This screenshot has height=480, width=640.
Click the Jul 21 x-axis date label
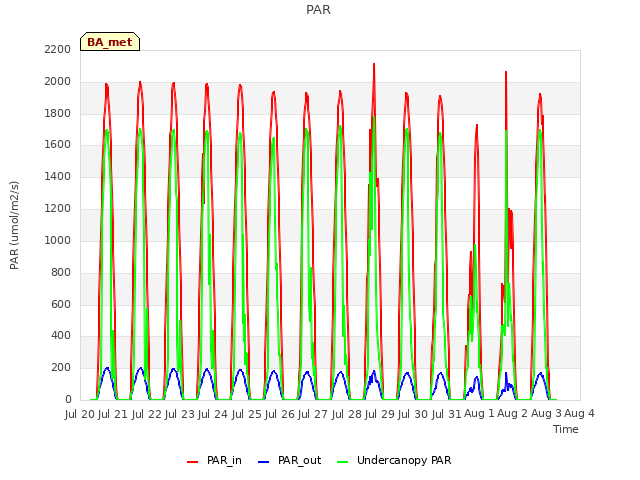click(113, 414)
